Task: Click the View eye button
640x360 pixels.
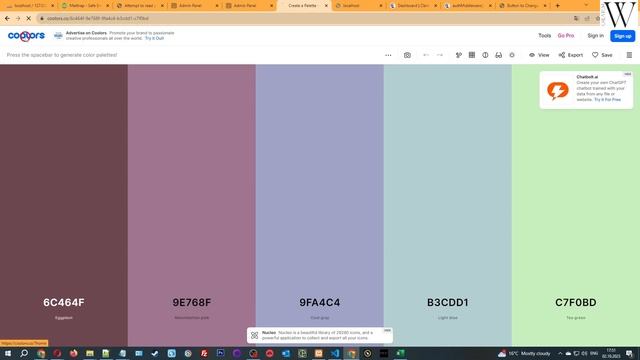Action: [539, 55]
